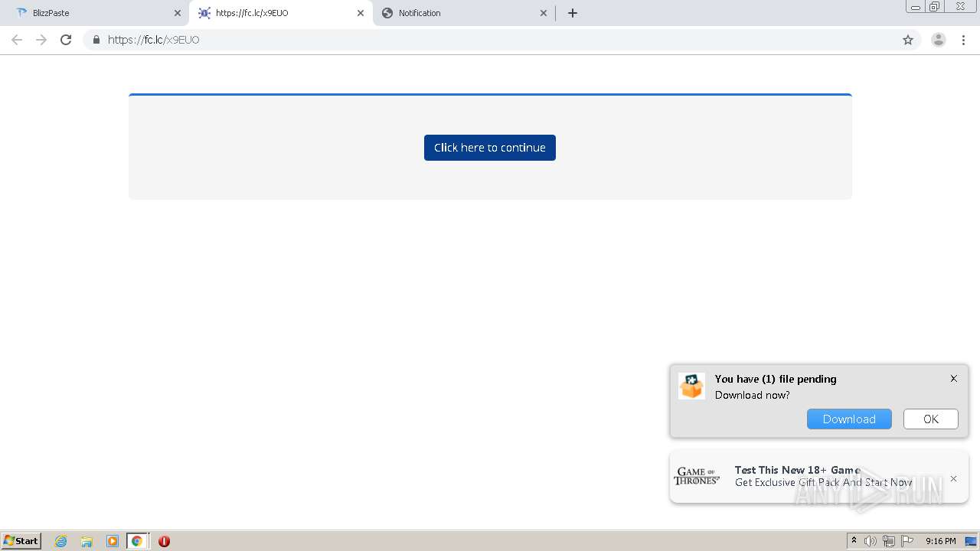Click the browser forward arrow

[x=41, y=40]
